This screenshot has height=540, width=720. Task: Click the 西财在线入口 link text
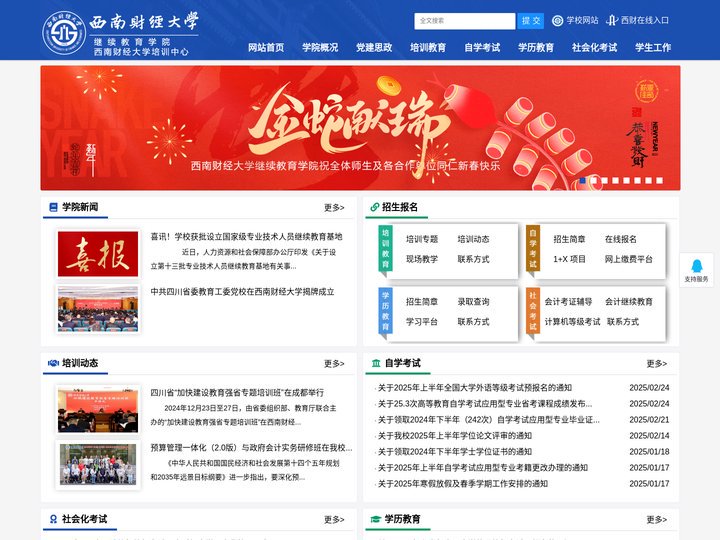(x=645, y=21)
